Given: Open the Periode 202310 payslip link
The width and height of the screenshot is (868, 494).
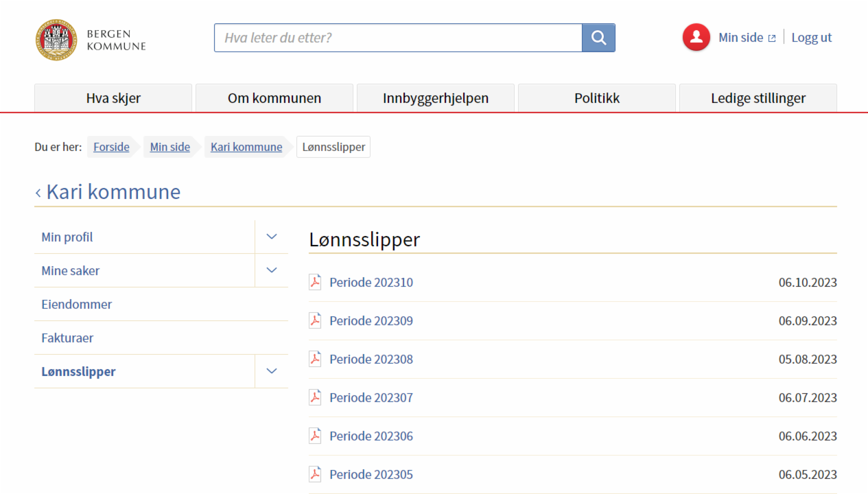Looking at the screenshot, I should tap(371, 283).
